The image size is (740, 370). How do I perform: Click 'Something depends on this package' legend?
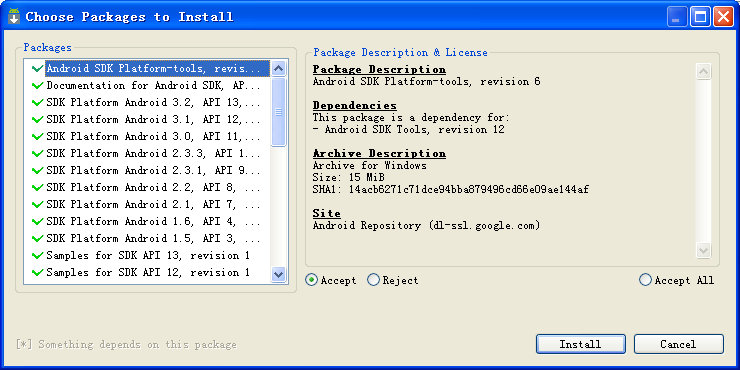coord(126,345)
